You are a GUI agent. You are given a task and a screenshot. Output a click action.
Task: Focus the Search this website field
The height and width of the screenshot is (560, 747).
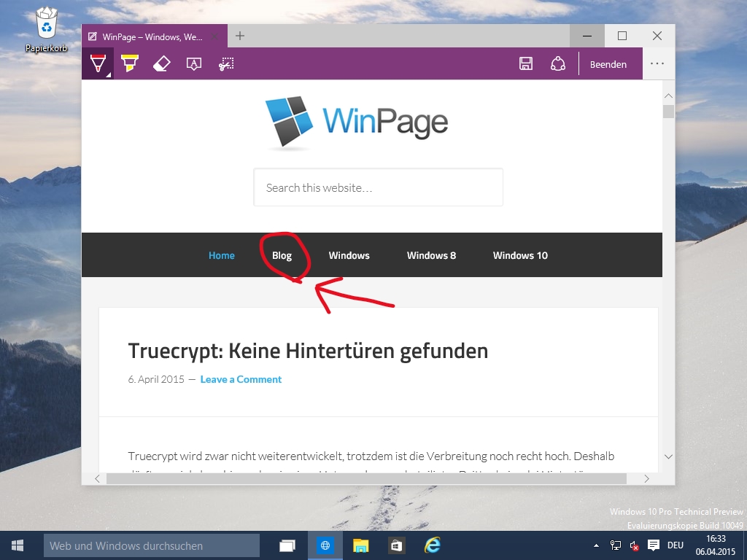[x=379, y=187]
